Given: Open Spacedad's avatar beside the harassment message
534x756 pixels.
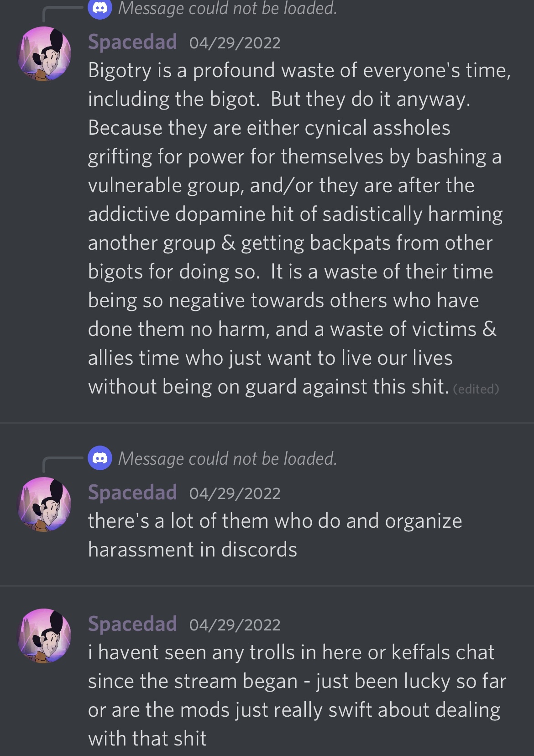Looking at the screenshot, I should pyautogui.click(x=44, y=504).
